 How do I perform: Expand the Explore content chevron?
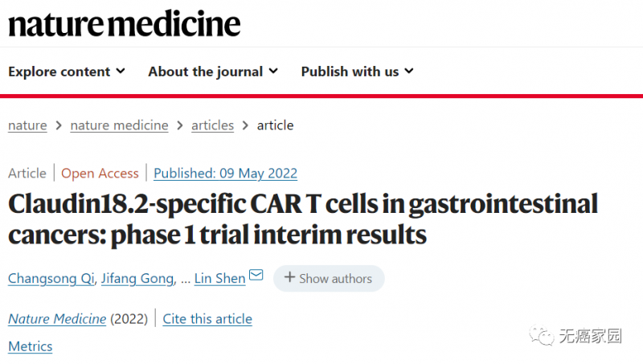pyautogui.click(x=121, y=72)
